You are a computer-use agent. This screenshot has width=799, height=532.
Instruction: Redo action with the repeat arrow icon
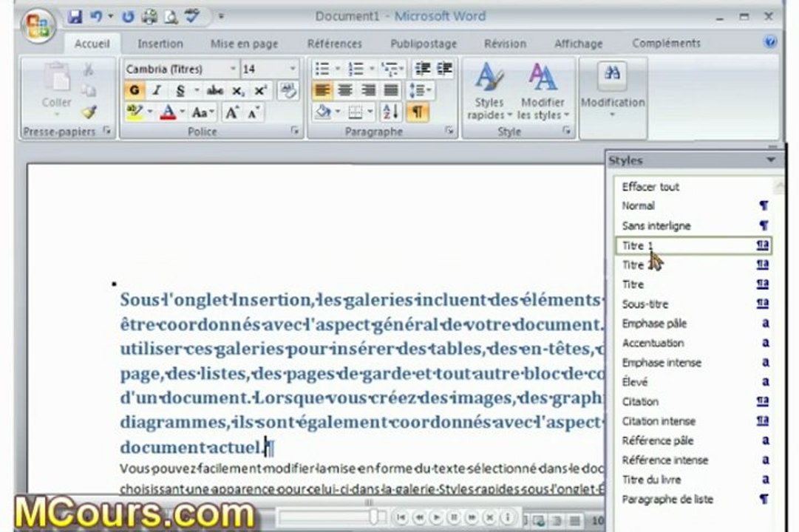tap(128, 17)
